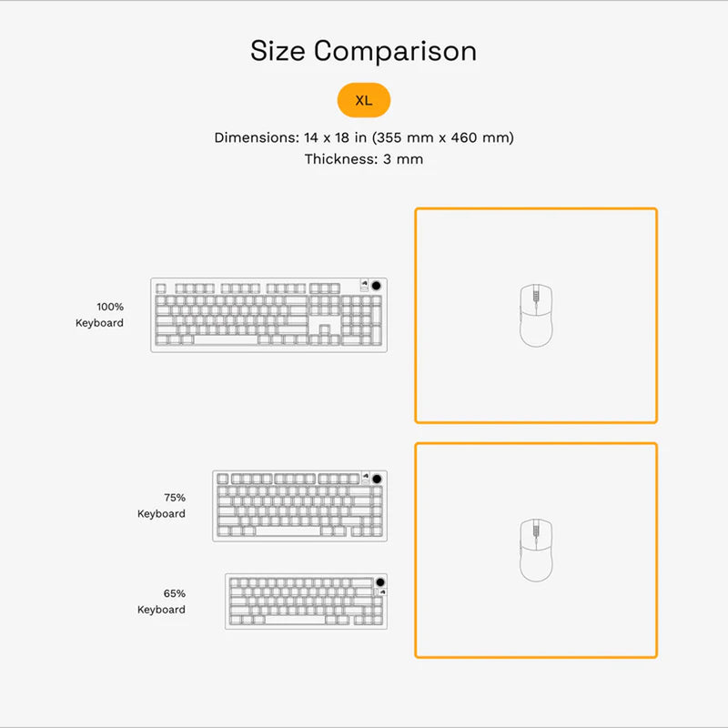Click the 75% Keyboard label

pos(161,506)
